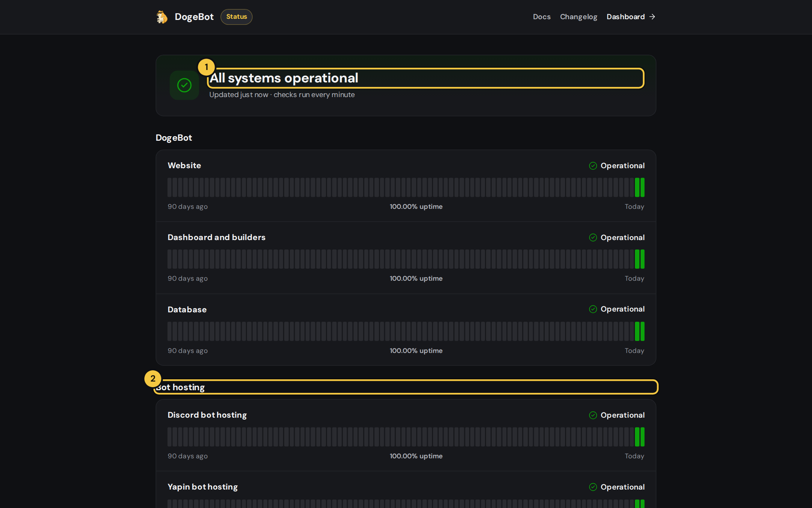Image resolution: width=812 pixels, height=508 pixels.
Task: Open the Changelog link
Action: coord(579,17)
